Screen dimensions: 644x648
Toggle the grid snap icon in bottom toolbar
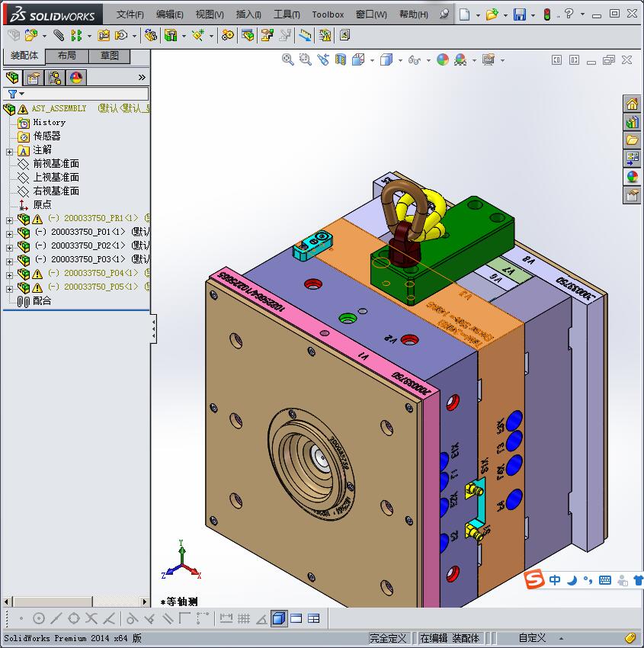pos(244,618)
